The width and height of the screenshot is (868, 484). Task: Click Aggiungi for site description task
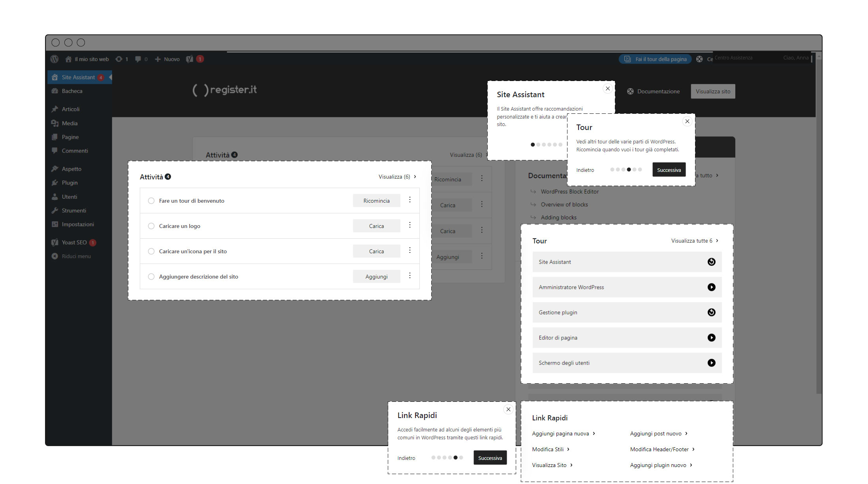click(x=376, y=277)
